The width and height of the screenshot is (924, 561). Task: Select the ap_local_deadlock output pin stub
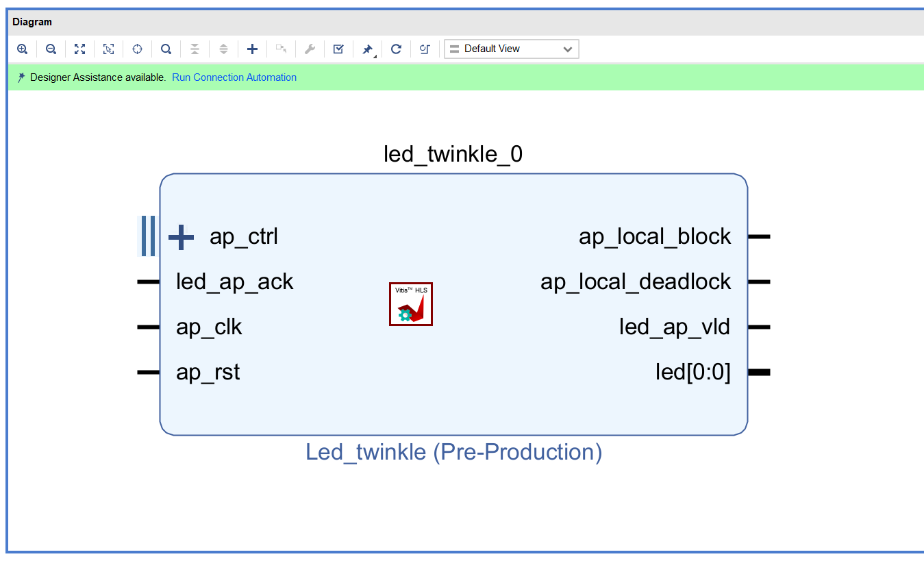click(x=759, y=282)
